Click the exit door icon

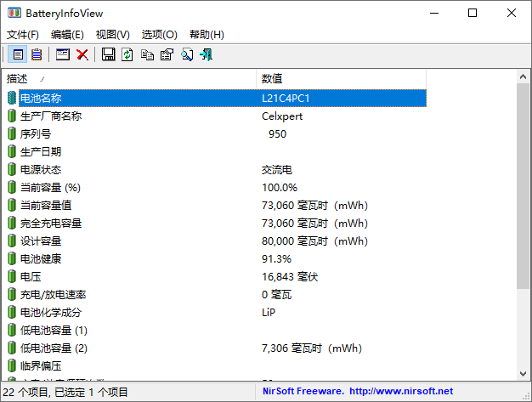pos(206,54)
